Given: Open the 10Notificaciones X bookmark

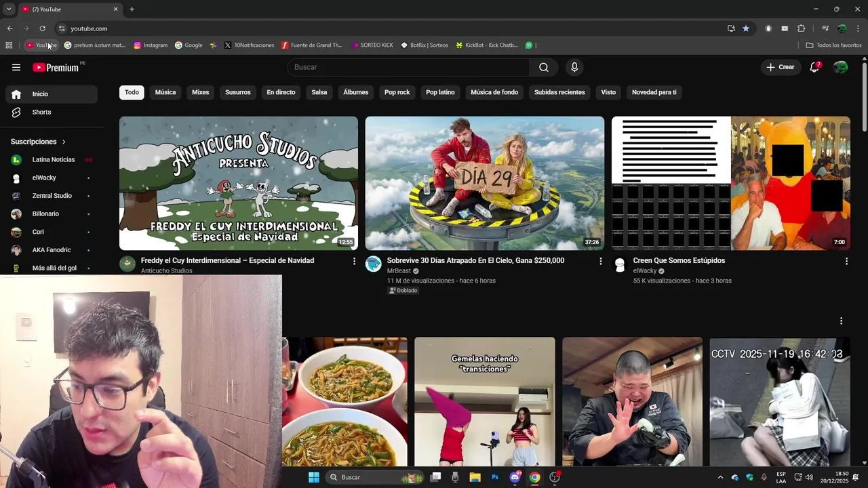Looking at the screenshot, I should (x=249, y=45).
